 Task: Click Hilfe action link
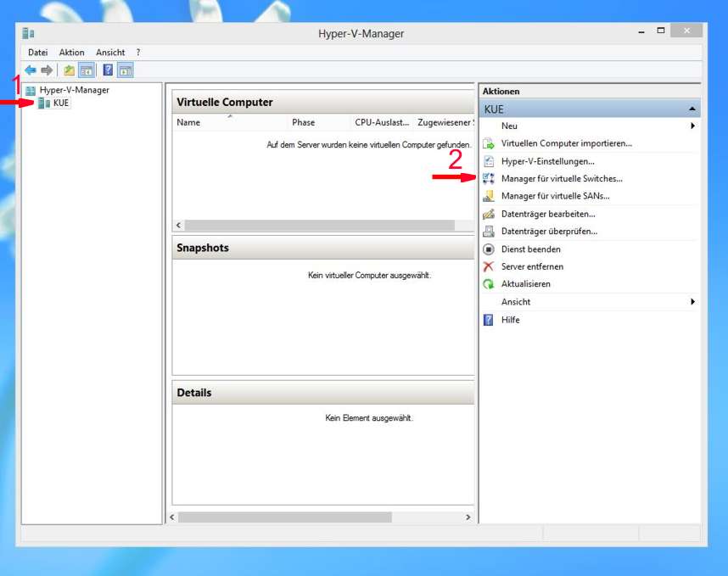click(510, 320)
